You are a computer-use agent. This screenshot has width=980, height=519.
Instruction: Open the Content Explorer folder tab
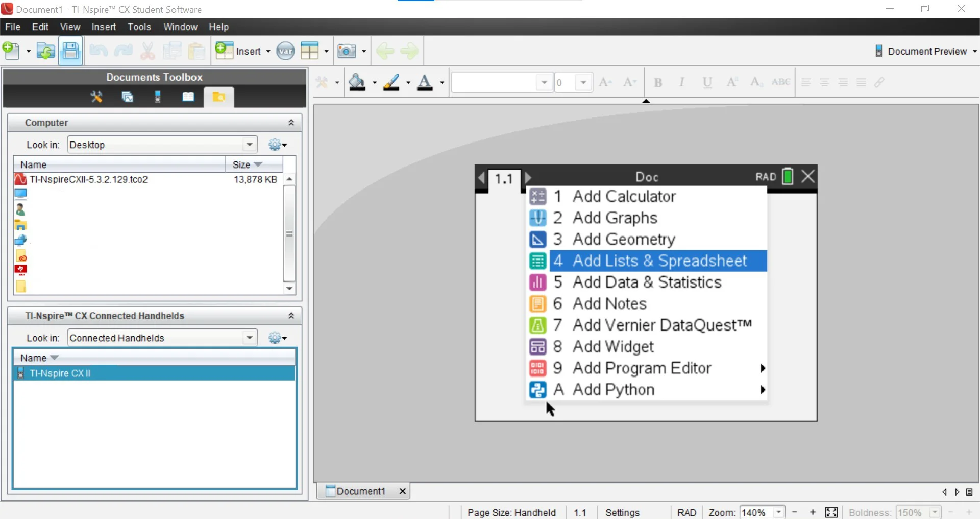click(218, 97)
